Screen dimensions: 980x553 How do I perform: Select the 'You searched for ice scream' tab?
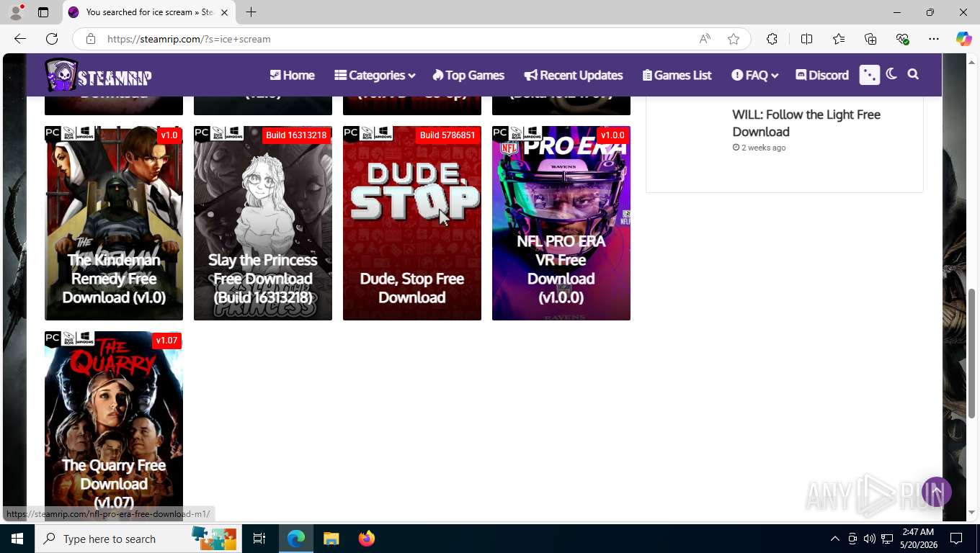pos(149,12)
